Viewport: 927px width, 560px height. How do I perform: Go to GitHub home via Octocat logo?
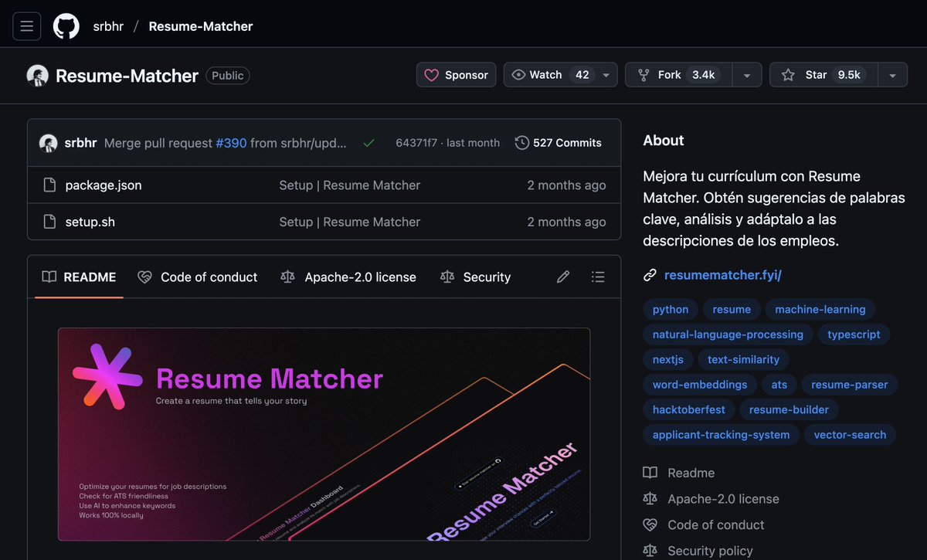[x=66, y=26]
